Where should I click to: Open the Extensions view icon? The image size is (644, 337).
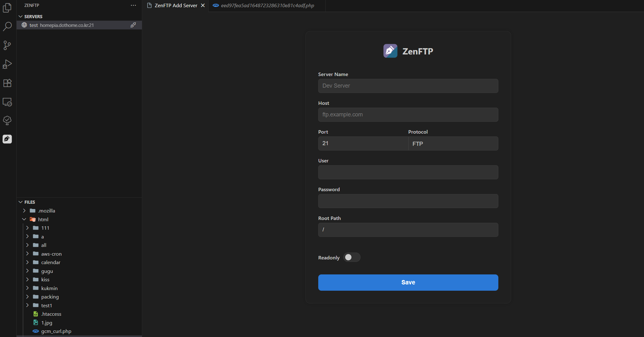pyautogui.click(x=7, y=83)
